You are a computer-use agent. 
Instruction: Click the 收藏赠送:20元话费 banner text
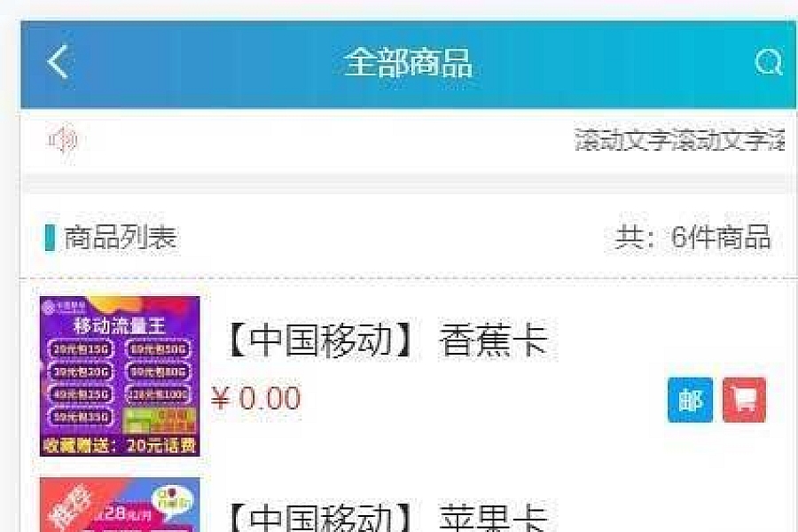(x=120, y=445)
